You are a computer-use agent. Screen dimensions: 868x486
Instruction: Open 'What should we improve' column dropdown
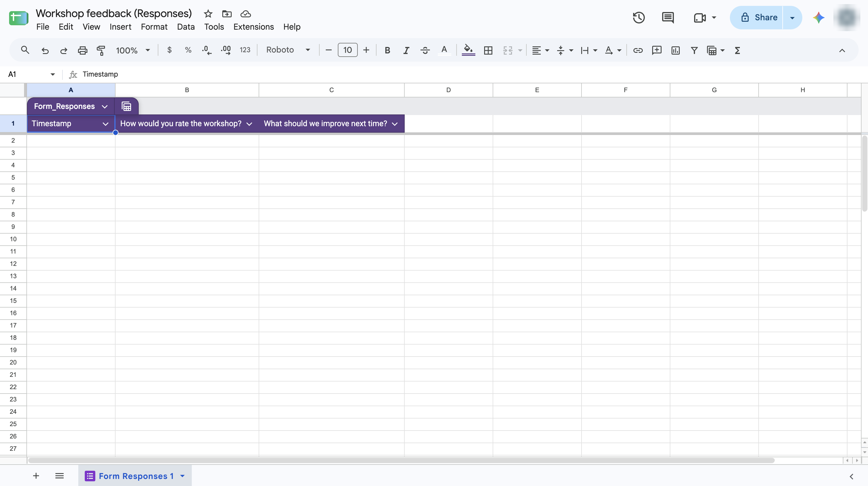(395, 124)
